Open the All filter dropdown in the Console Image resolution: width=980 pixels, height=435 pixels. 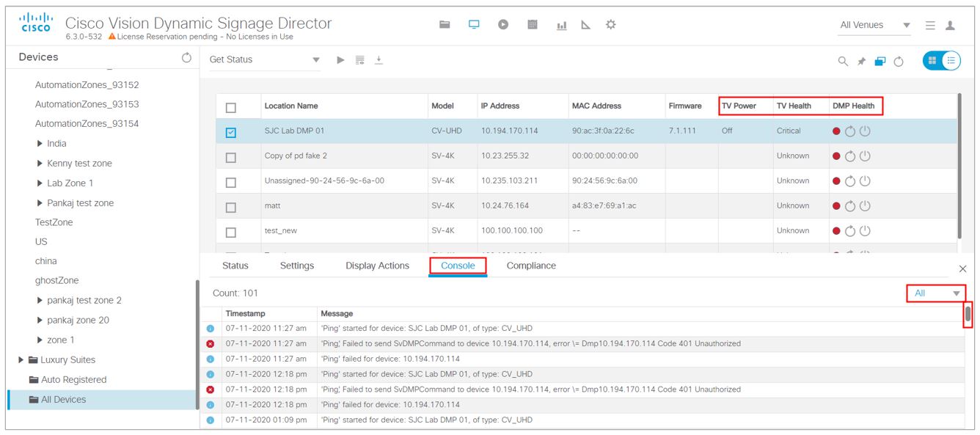[x=937, y=291]
